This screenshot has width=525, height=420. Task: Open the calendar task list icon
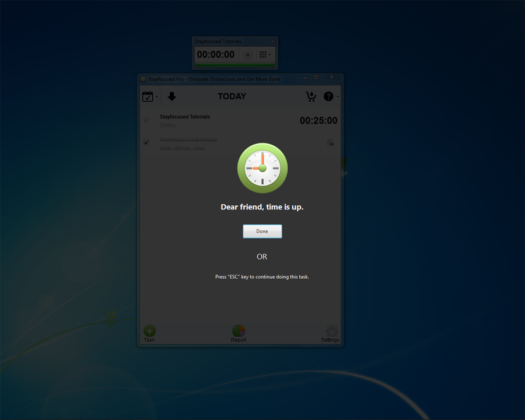(148, 96)
